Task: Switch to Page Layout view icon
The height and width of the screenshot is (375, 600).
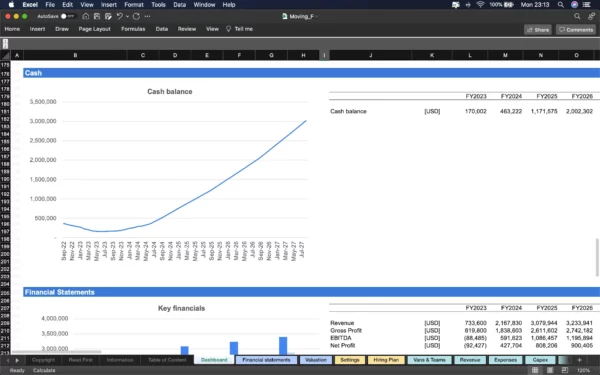Action: (549, 370)
